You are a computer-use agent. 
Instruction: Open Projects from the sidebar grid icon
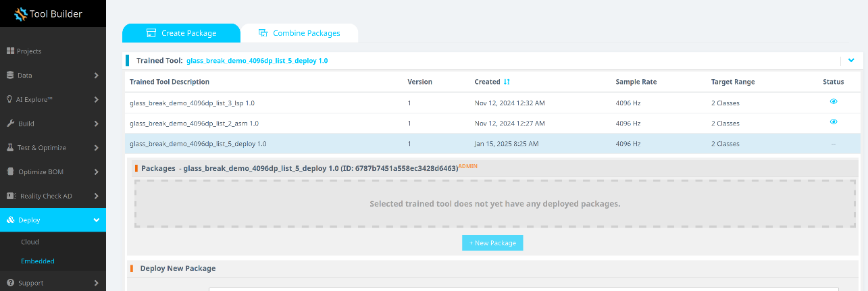(x=11, y=51)
